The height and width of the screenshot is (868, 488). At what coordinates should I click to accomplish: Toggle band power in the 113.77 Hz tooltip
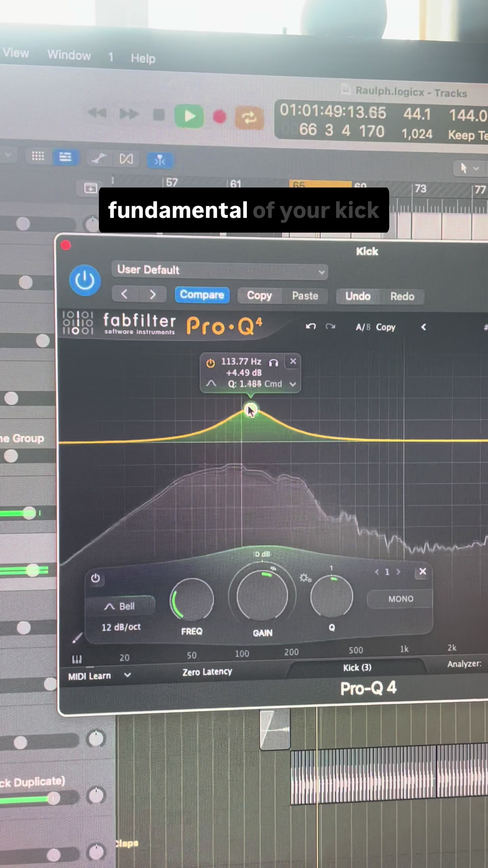210,363
